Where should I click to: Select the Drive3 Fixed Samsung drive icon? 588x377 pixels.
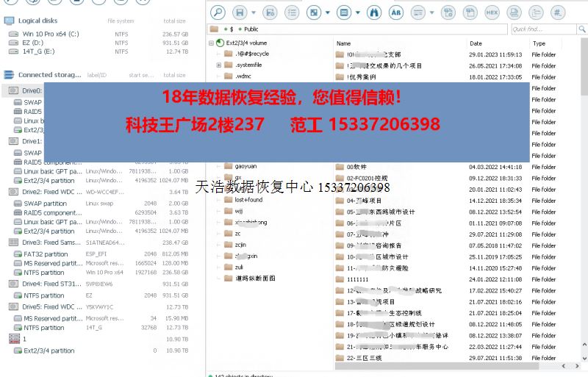[x=13, y=242]
